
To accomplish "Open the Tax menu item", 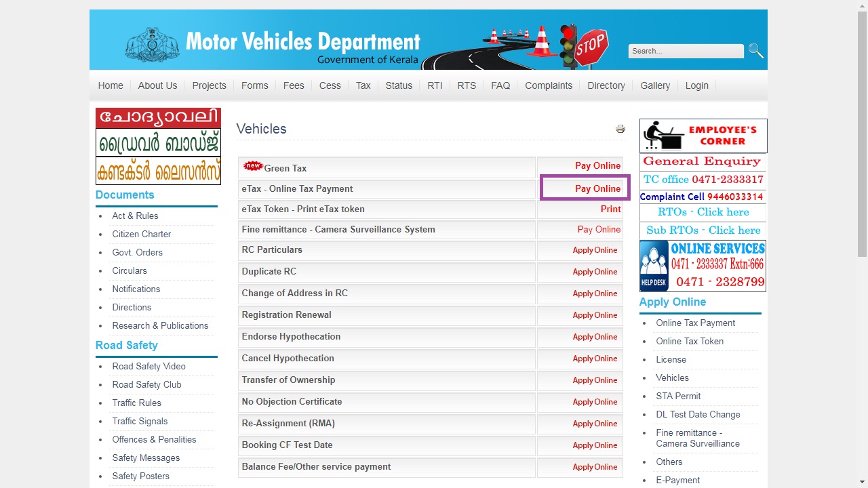I will click(363, 85).
